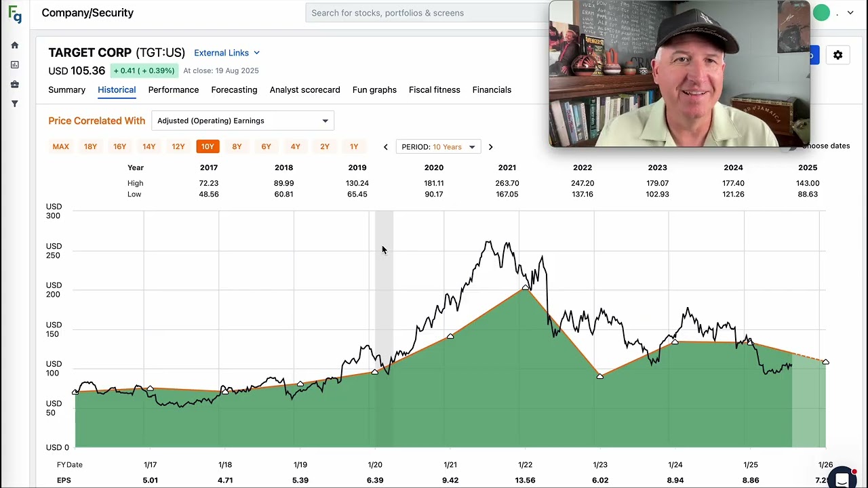Click the EPS value 6.02
The image size is (868, 488).
(x=601, y=481)
